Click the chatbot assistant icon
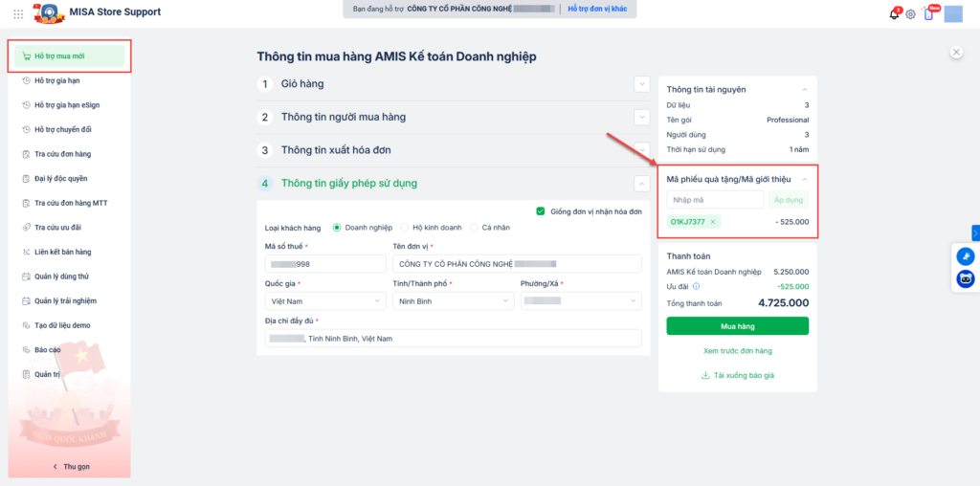 tap(966, 279)
